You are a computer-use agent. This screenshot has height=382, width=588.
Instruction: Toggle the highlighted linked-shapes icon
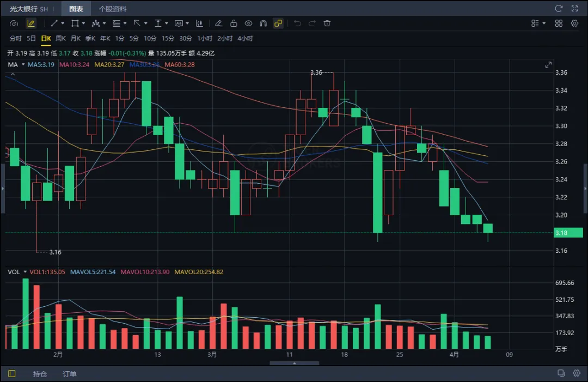(x=278, y=23)
